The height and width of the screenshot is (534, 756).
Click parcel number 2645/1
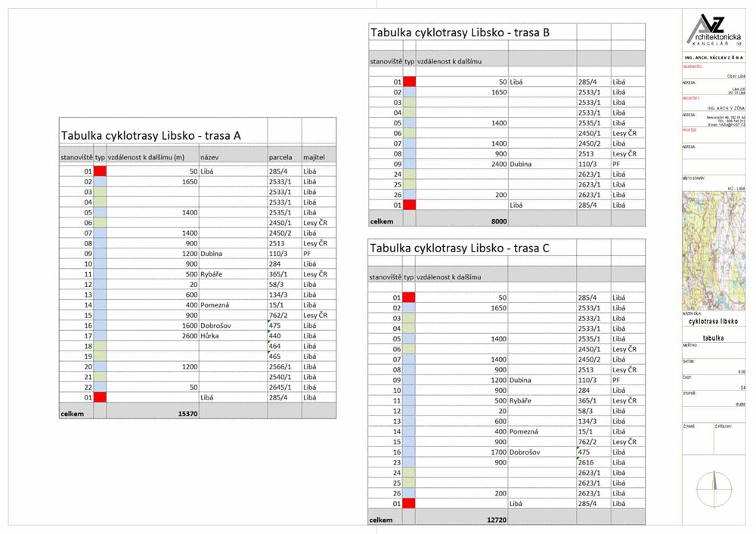(280, 387)
